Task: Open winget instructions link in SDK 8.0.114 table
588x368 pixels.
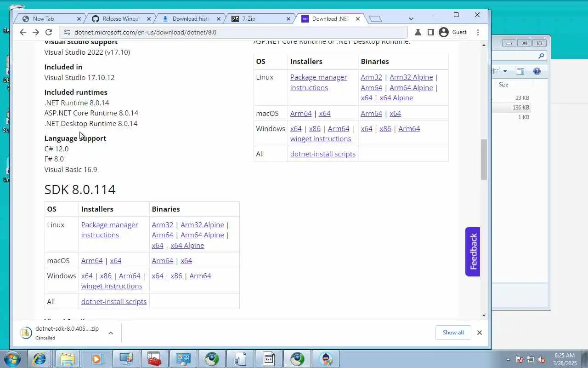Action: click(x=112, y=286)
